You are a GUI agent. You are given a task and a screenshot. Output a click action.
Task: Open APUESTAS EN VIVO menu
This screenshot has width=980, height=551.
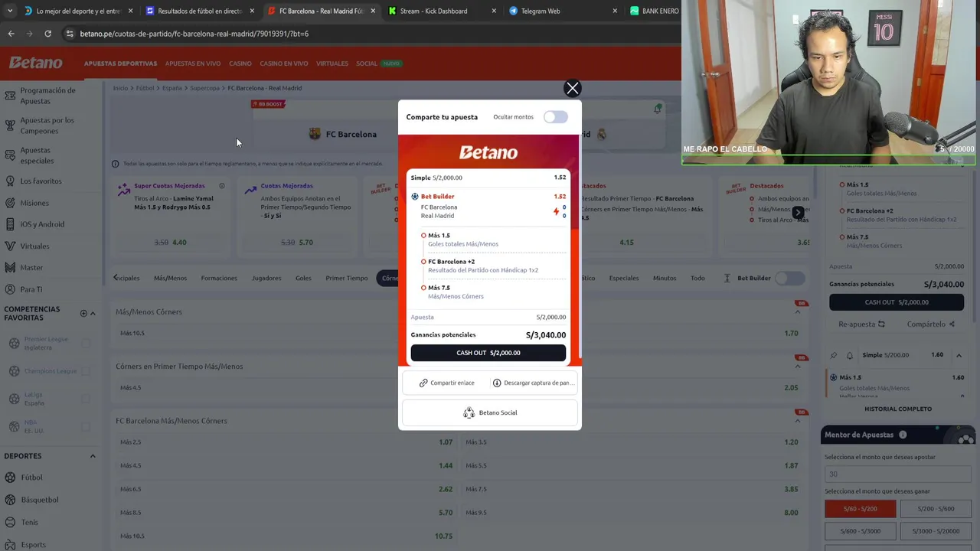(193, 64)
